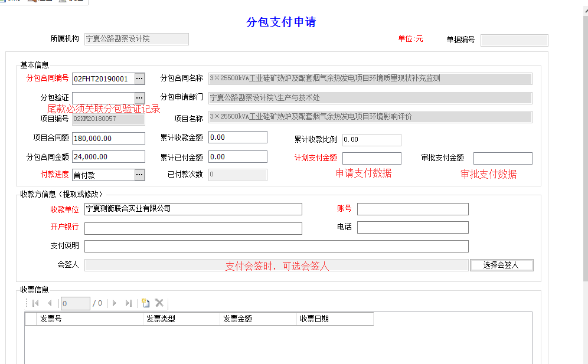
Task: Click the 所属机构 field
Action: click(136, 39)
